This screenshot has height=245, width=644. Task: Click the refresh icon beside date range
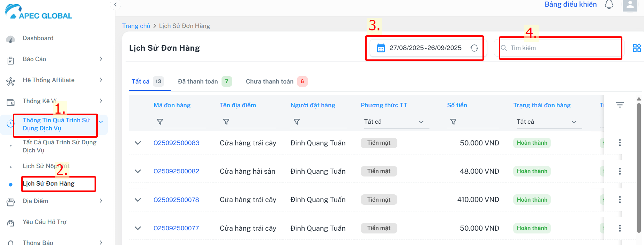click(474, 48)
